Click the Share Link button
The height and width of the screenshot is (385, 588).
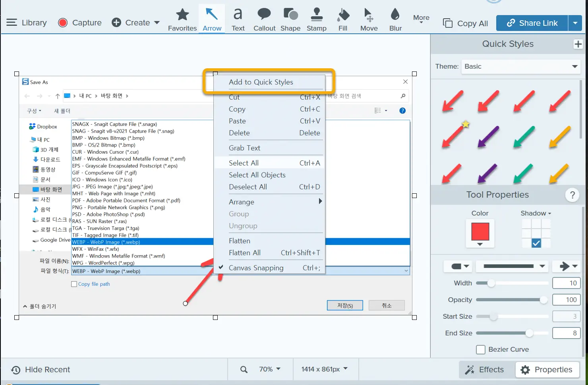(532, 23)
